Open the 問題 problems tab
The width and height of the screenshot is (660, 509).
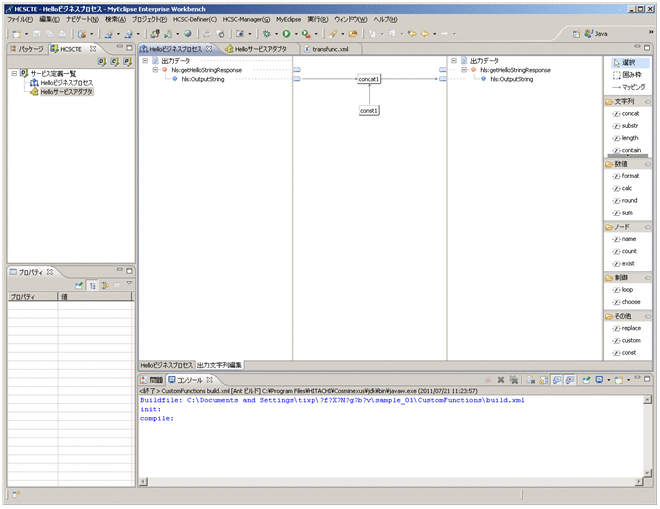pos(151,380)
